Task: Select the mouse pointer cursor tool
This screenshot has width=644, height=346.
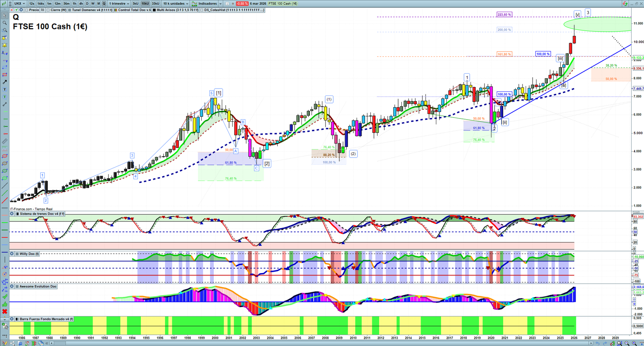Action: (x=4, y=16)
